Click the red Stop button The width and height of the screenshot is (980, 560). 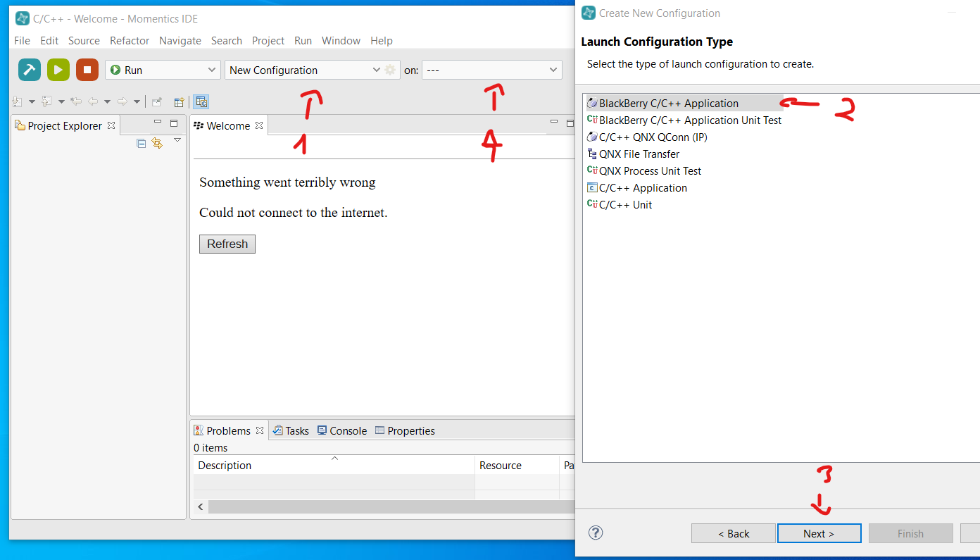87,70
